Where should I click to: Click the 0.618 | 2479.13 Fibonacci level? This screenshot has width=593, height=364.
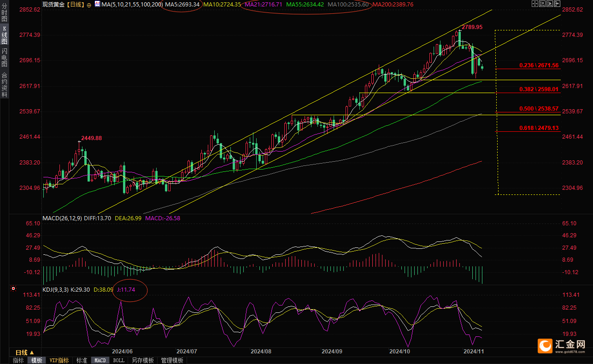click(539, 128)
